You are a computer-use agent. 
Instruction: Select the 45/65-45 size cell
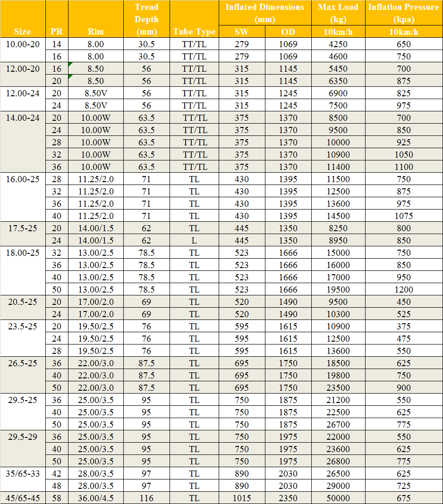[x=23, y=498]
